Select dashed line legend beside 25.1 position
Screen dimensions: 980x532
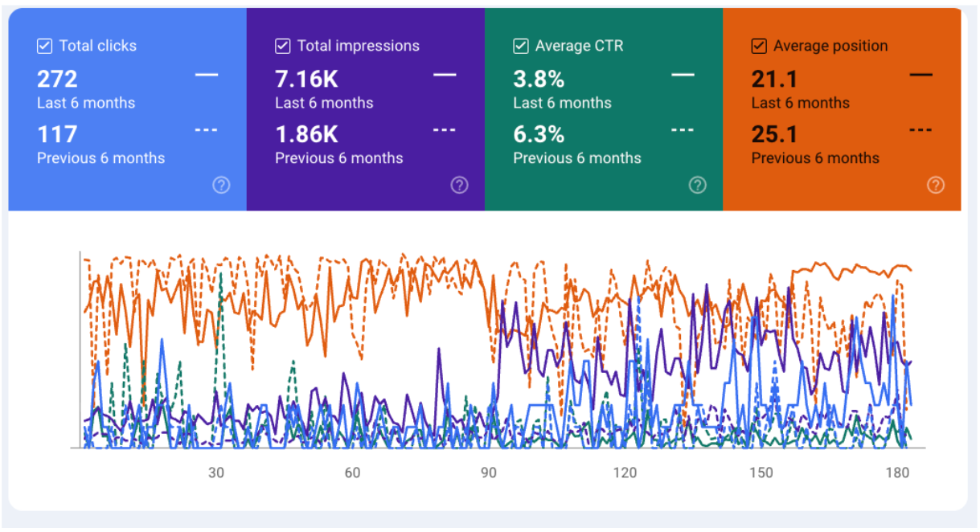click(921, 130)
